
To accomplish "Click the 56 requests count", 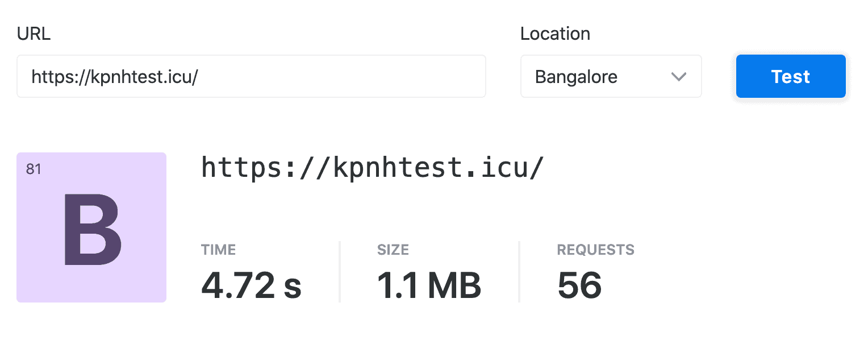I will (579, 285).
